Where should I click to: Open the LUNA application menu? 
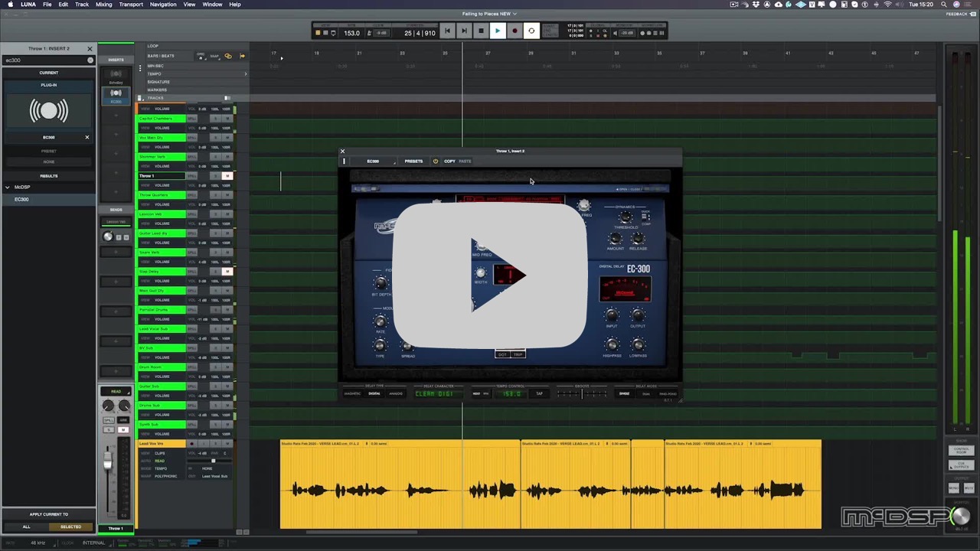coord(28,5)
